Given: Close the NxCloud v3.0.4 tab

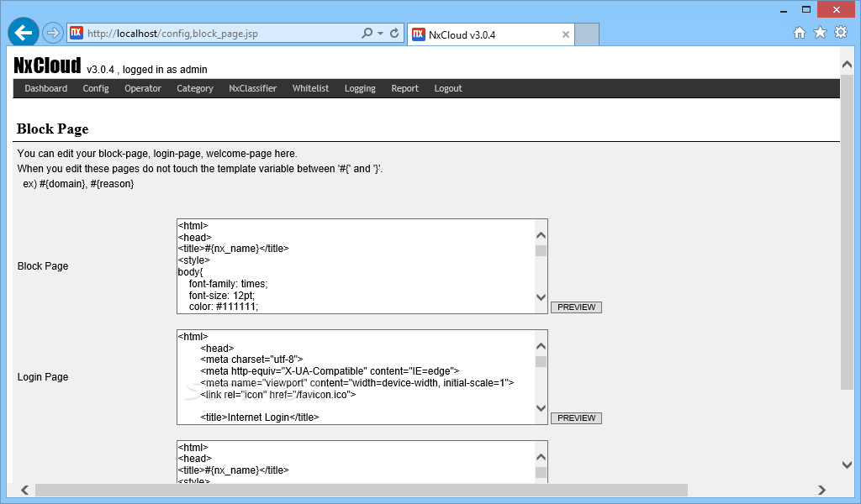Looking at the screenshot, I should tap(566, 34).
